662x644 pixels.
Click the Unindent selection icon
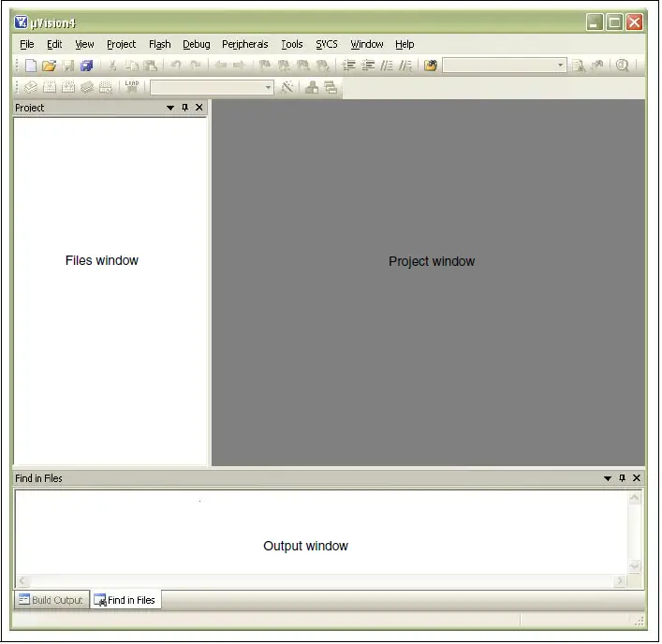[368, 66]
